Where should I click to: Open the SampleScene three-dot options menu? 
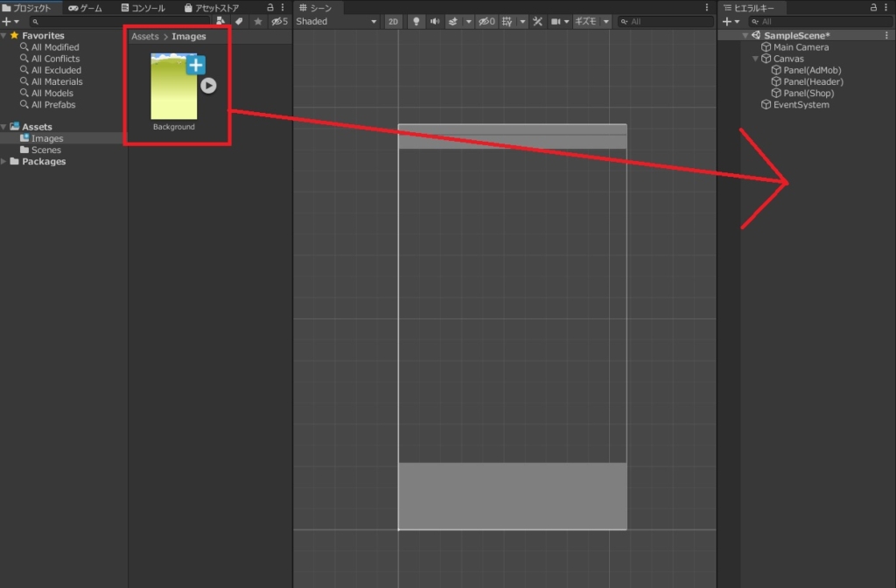pyautogui.click(x=887, y=36)
